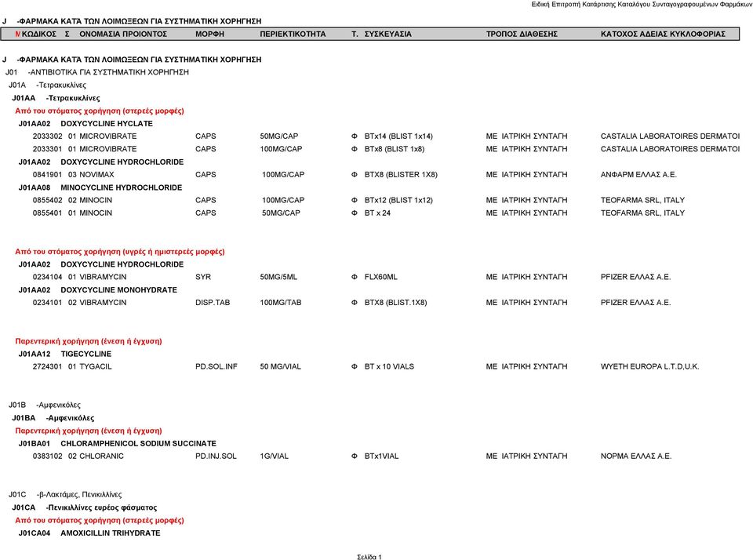The width and height of the screenshot is (753, 560).
Task: Click product code 2033302
Action: [47, 136]
